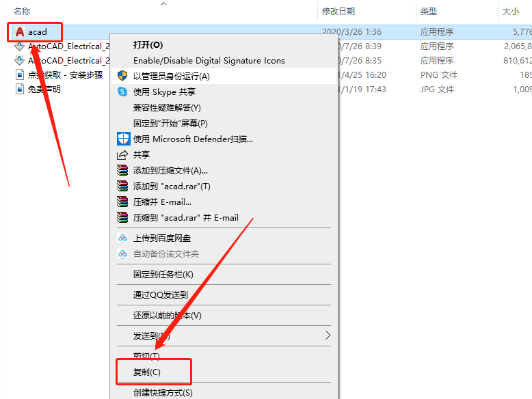Click the second AutoCAD_Electrical installer icon
This screenshot has height=399, width=532.
(19, 60)
